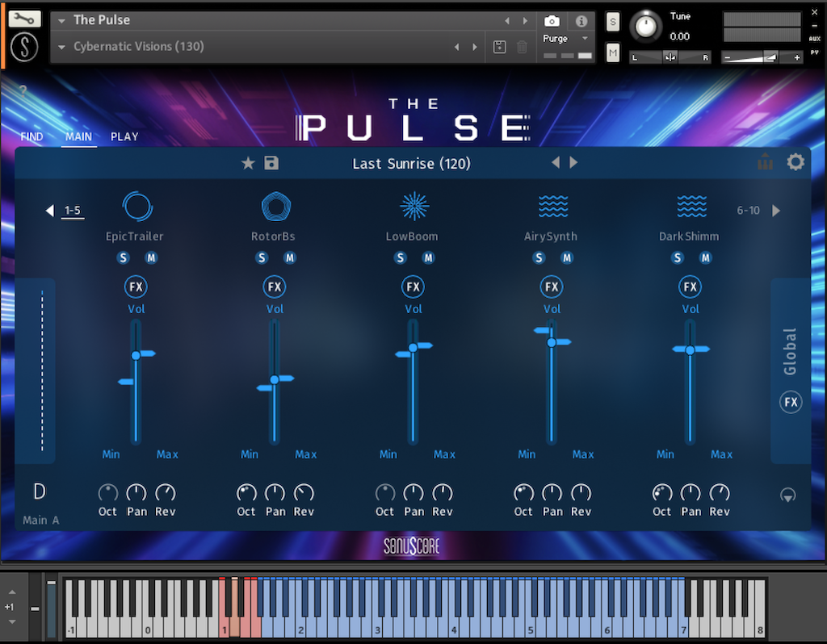Adjust the LowBoom Vol slider handle
The height and width of the screenshot is (644, 827).
[413, 347]
